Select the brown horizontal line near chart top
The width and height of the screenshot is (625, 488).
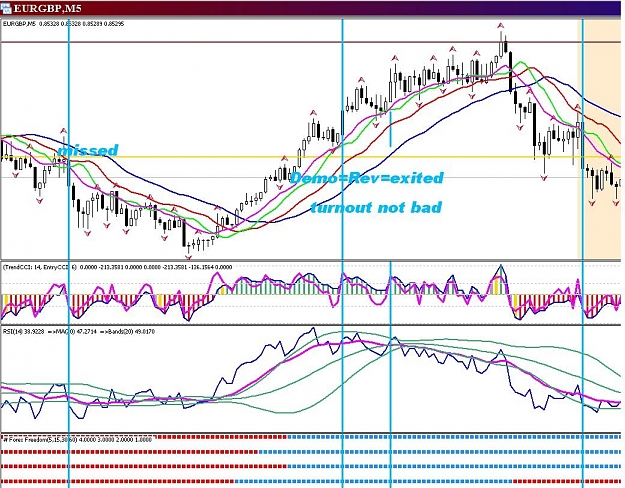pos(311,41)
